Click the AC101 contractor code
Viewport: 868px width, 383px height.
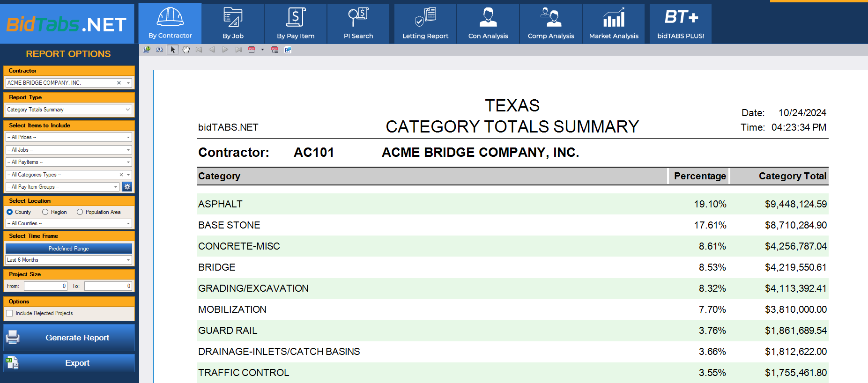[x=314, y=152]
